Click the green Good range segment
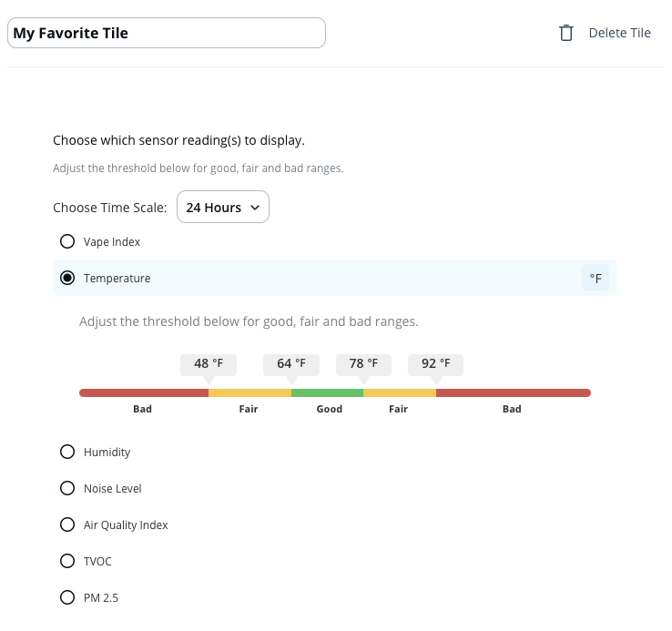The height and width of the screenshot is (631, 672). click(327, 392)
